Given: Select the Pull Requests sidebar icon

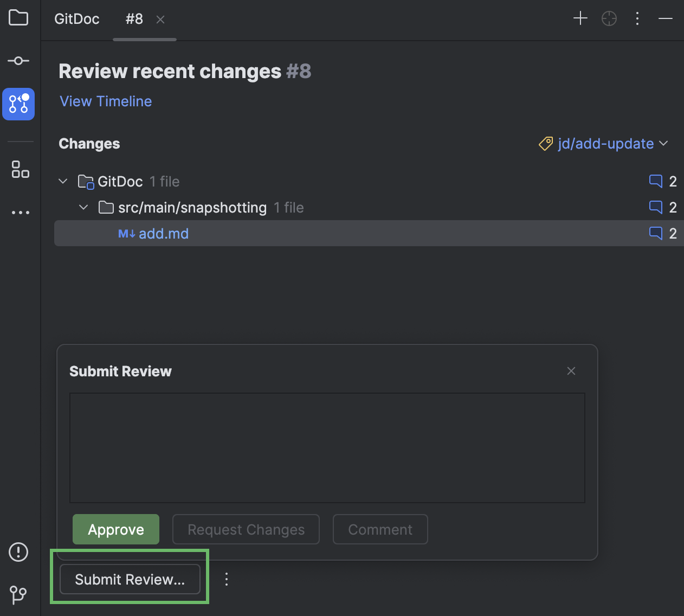Looking at the screenshot, I should pyautogui.click(x=18, y=104).
